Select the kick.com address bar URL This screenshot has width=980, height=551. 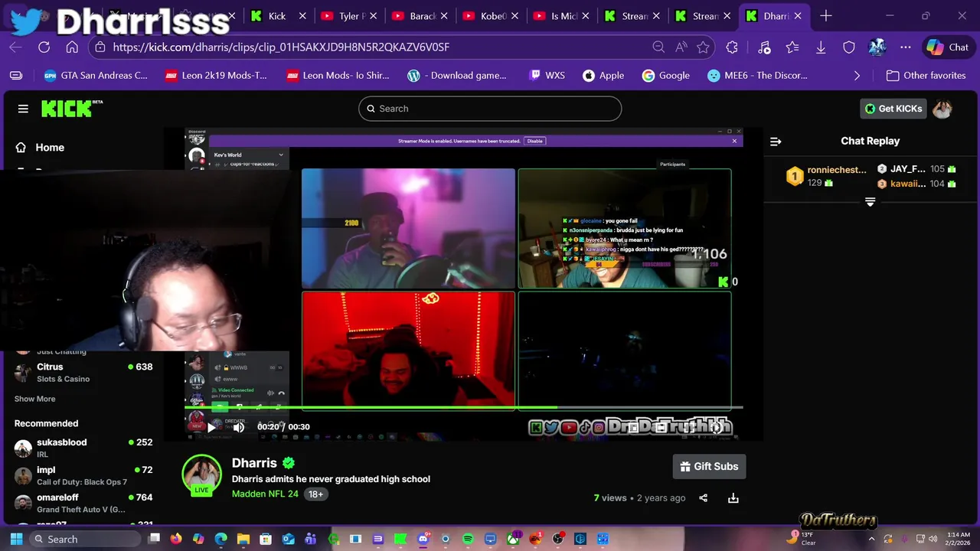point(281,47)
